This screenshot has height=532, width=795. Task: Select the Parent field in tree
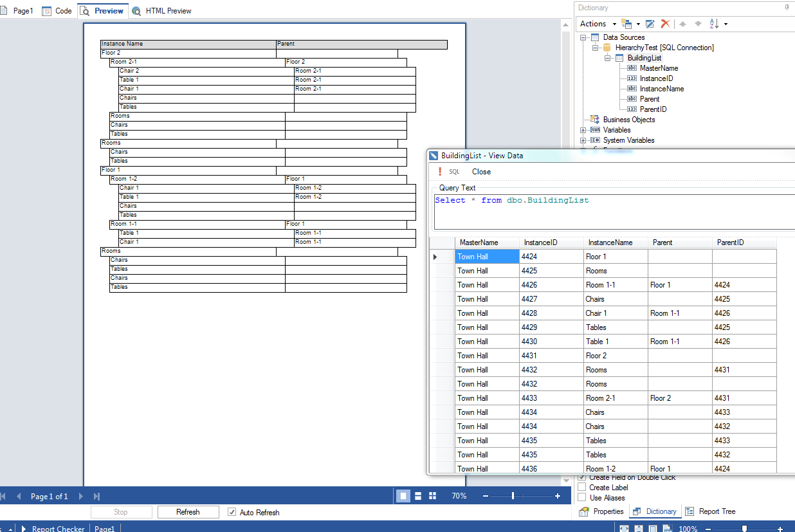pyautogui.click(x=650, y=99)
